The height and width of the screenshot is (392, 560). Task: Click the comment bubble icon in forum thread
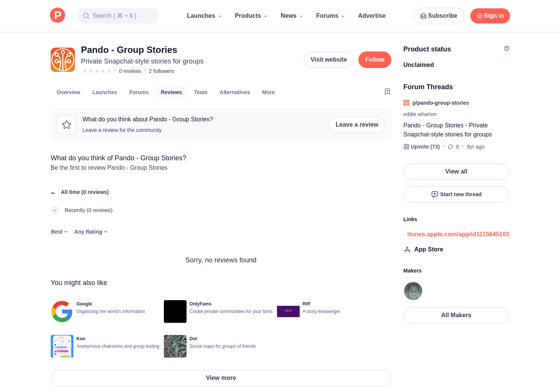point(450,147)
